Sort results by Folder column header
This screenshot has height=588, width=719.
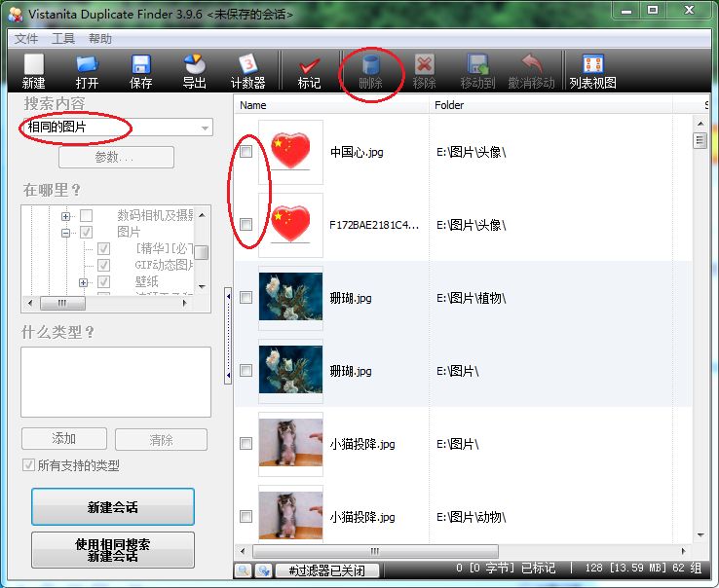550,105
